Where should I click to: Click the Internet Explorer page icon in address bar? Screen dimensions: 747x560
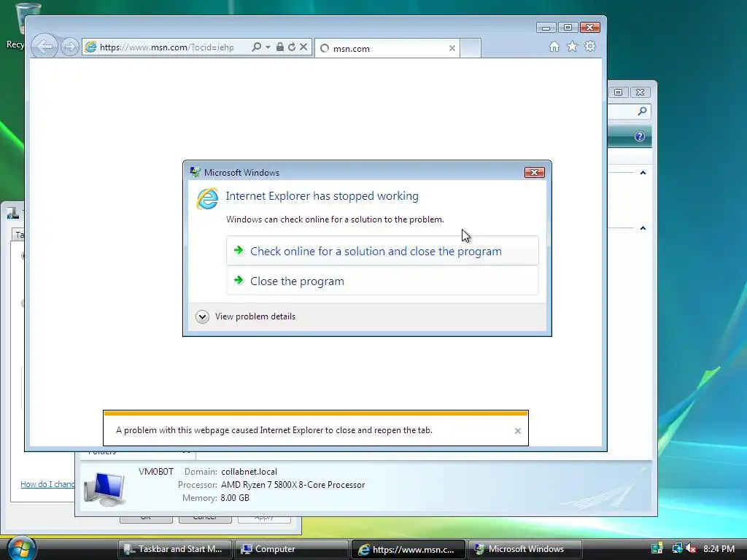click(x=90, y=47)
